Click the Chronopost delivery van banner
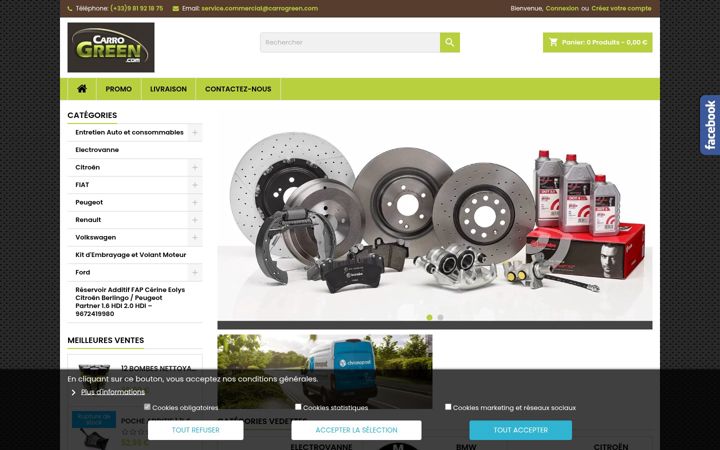The image size is (720, 450). 325,371
